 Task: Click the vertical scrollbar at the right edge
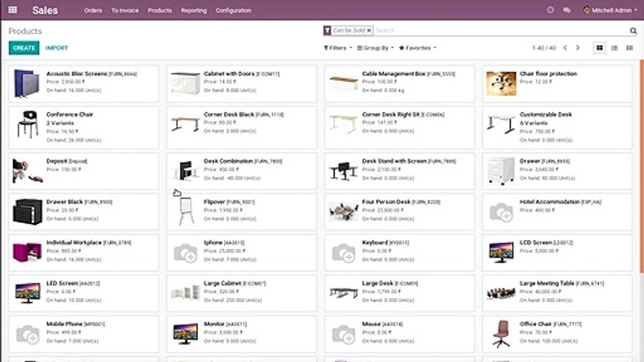click(x=641, y=166)
